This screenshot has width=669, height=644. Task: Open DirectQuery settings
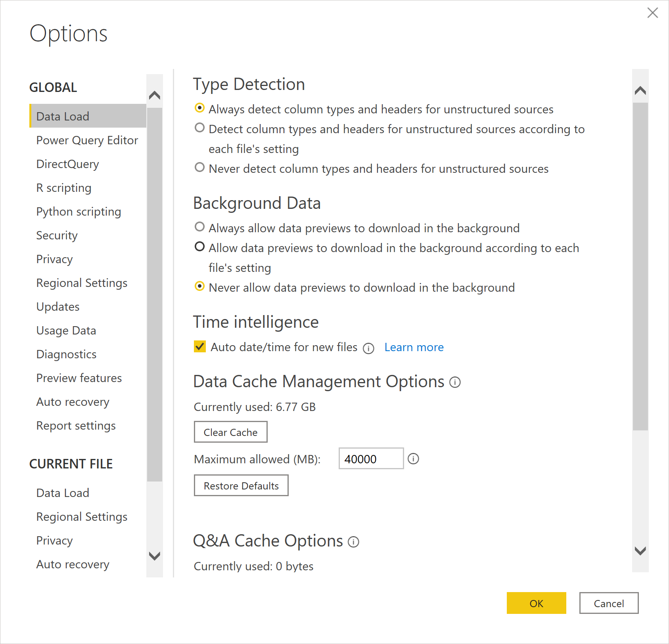tap(68, 164)
